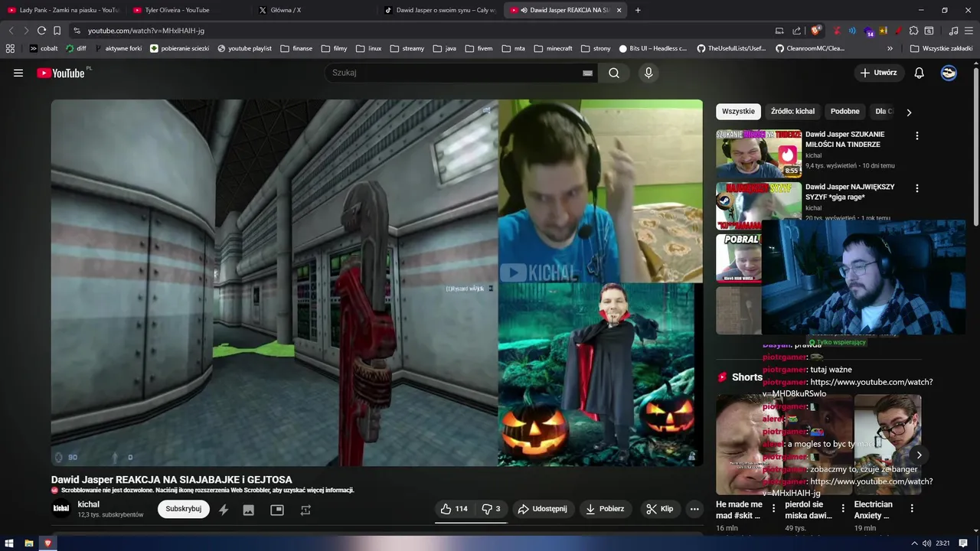Image resolution: width=980 pixels, height=551 pixels.
Task: Click the search magnifier button
Action: pos(614,73)
